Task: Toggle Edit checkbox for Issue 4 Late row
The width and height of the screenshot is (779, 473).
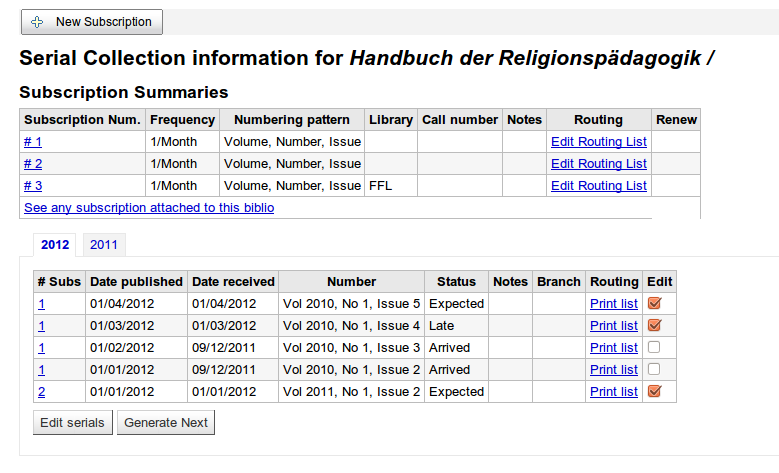Action: (x=655, y=325)
